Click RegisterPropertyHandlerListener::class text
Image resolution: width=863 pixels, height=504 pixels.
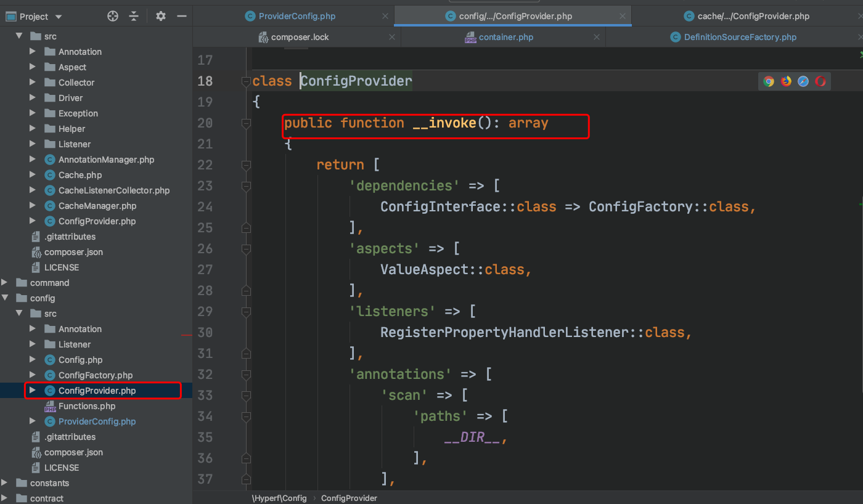click(532, 333)
